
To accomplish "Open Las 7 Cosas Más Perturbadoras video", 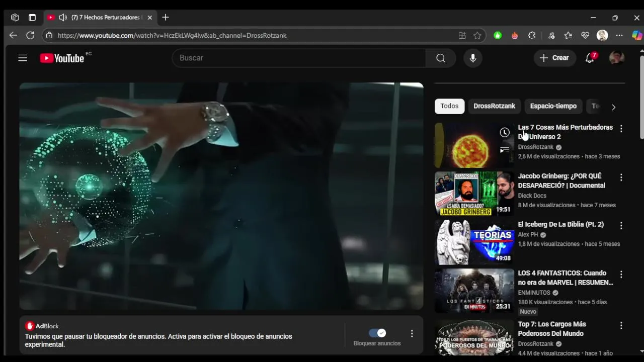I will coord(565,132).
